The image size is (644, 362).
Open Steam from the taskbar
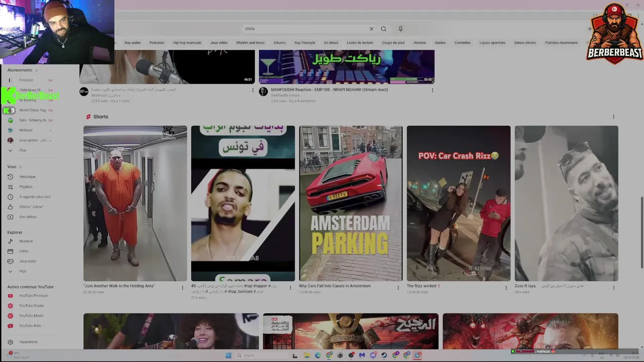[x=384, y=355]
